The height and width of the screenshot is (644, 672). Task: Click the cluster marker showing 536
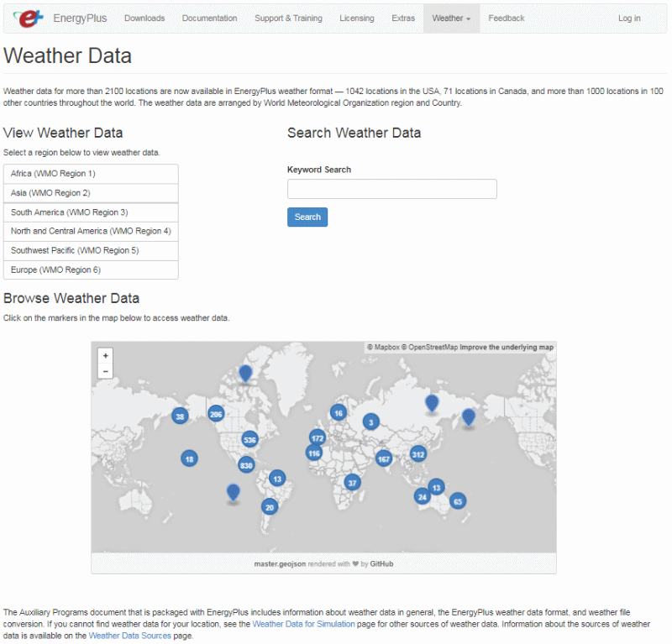(249, 438)
